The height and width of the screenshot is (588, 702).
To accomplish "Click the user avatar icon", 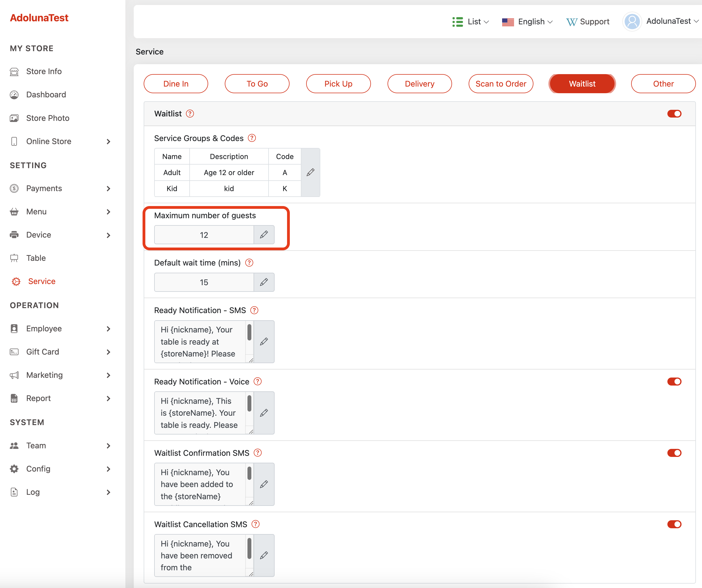I will 632,22.
